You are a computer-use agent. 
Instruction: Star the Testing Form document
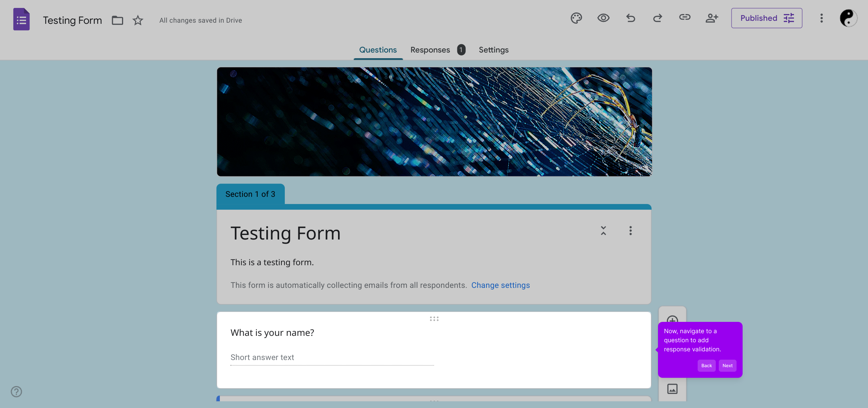coord(138,20)
